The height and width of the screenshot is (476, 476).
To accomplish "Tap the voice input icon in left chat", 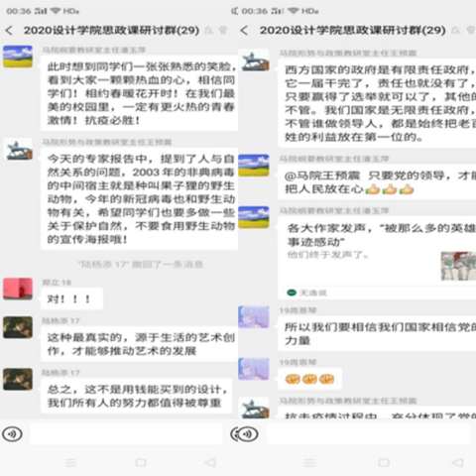I will click(x=12, y=434).
